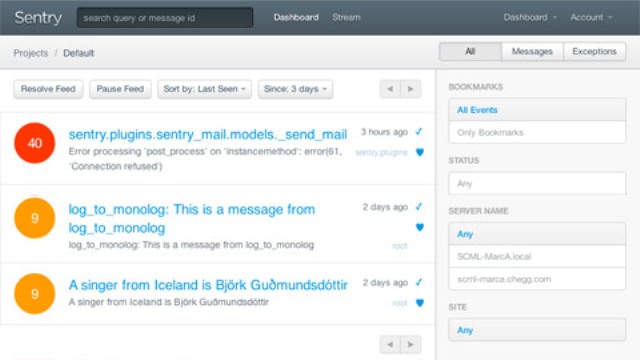
Task: Go to the Stream nav link
Action: pyautogui.click(x=346, y=18)
